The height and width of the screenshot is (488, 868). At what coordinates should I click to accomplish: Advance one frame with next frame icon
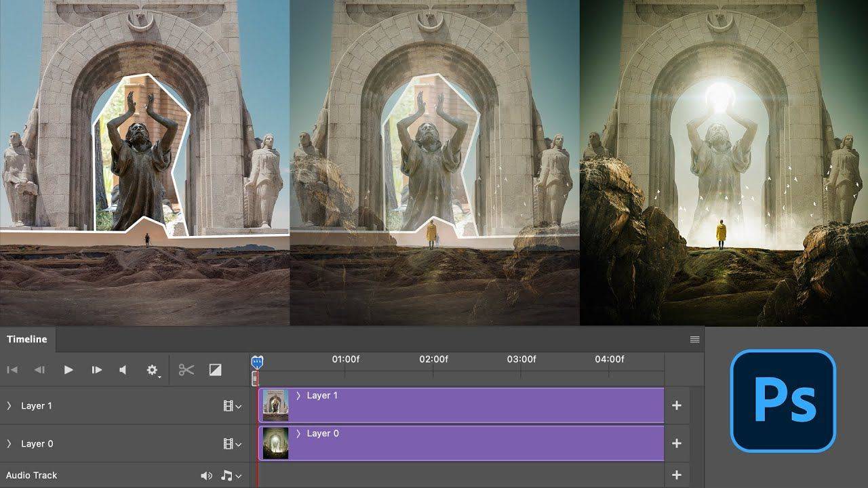click(x=96, y=369)
